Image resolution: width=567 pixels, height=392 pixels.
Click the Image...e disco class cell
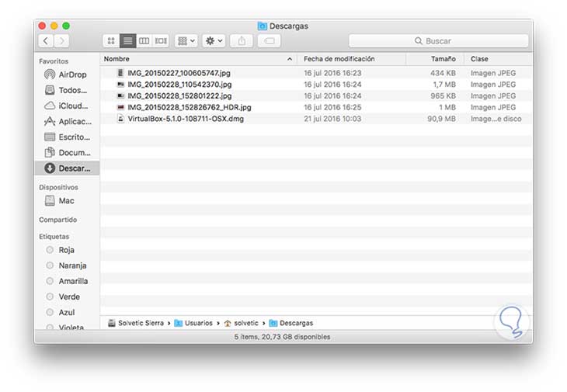tap(496, 119)
